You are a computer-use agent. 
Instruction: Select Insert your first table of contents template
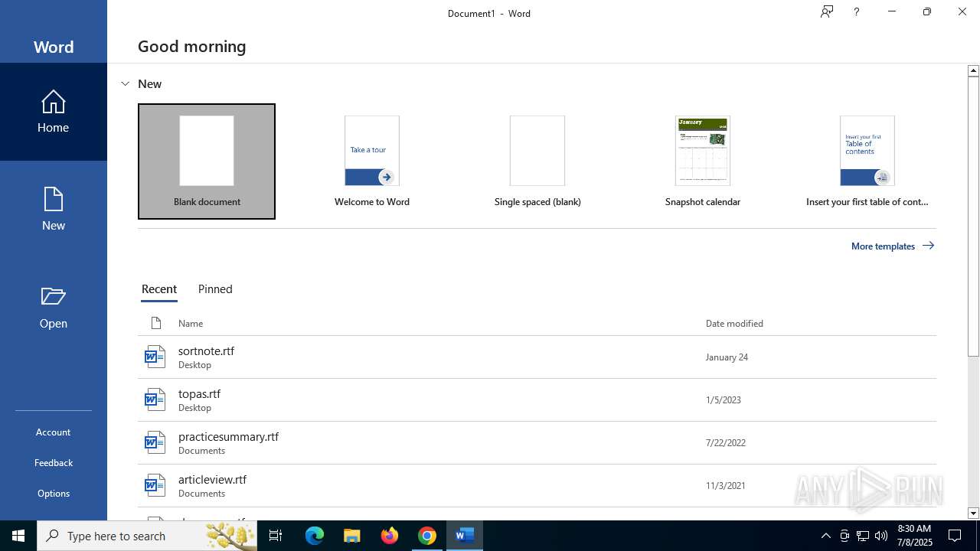coord(867,161)
